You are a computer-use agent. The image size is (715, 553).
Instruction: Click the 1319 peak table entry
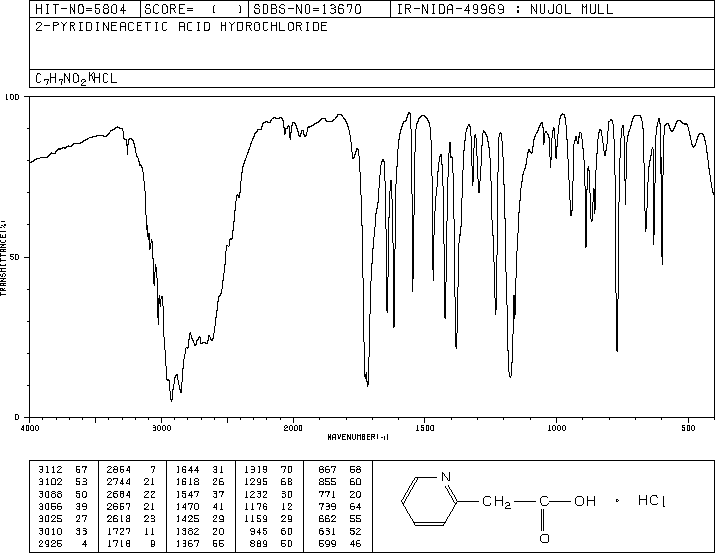[268, 470]
